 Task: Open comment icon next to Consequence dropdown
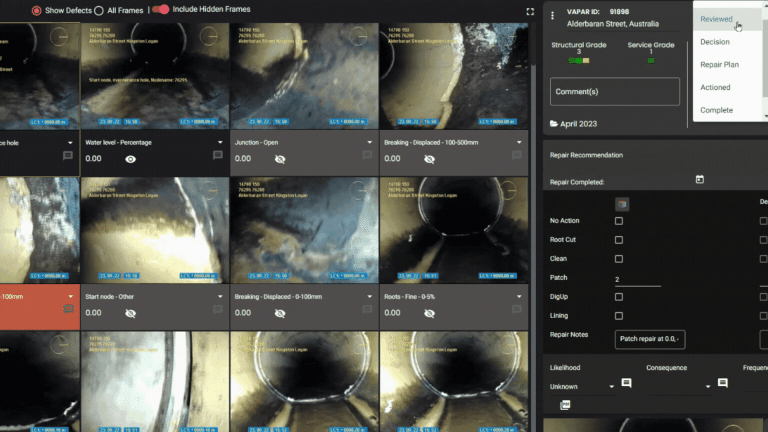[722, 383]
